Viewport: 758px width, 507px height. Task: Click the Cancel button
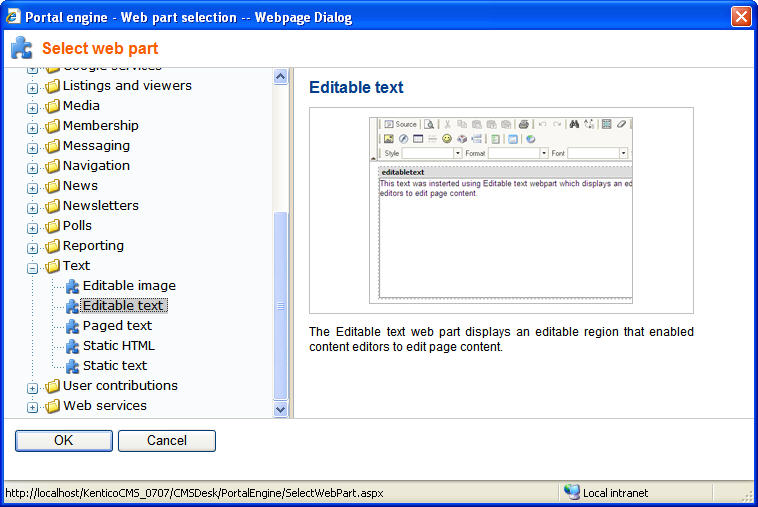pyautogui.click(x=167, y=440)
